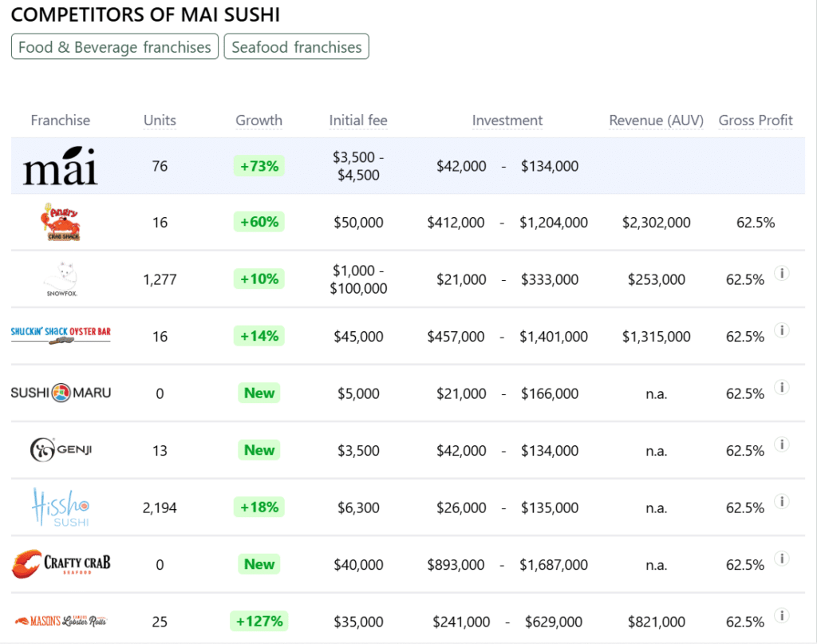The height and width of the screenshot is (644, 817).
Task: Click the +14% growth badge
Action: (x=259, y=336)
